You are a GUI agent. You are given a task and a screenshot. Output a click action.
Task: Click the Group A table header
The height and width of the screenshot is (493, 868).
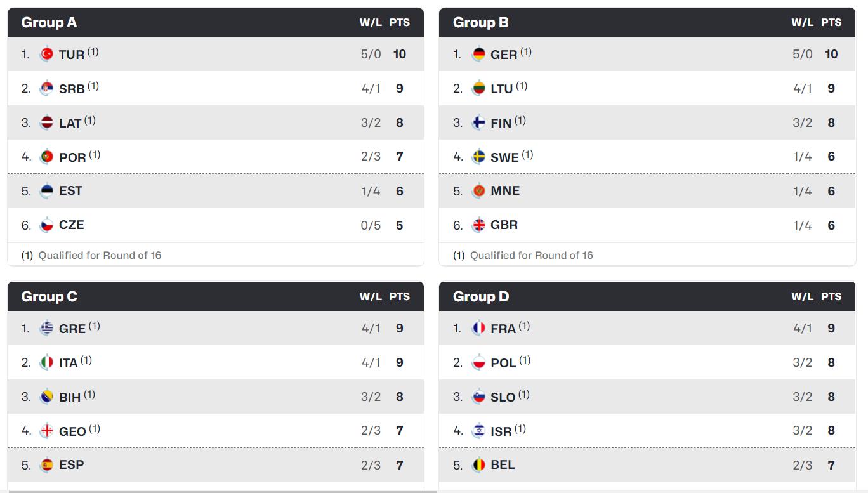click(x=49, y=23)
